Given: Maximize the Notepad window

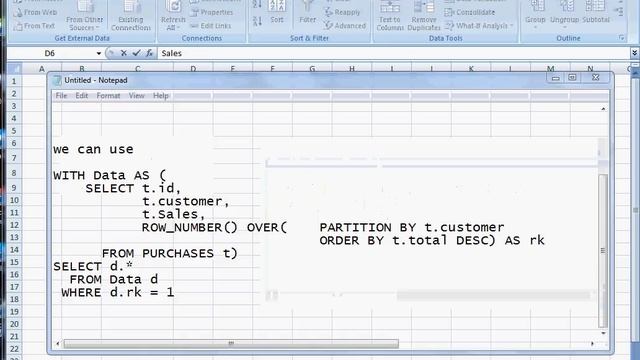Looking at the screenshot, I should [572, 78].
